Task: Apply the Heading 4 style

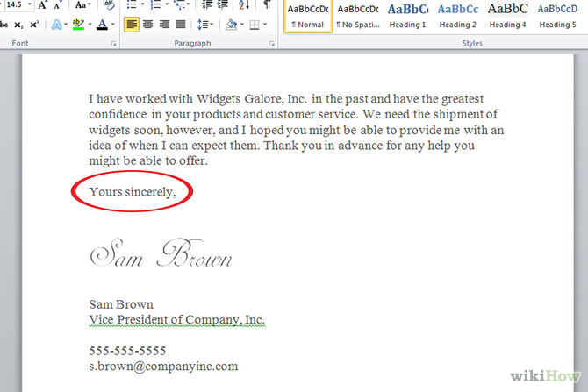Action: coord(508,16)
